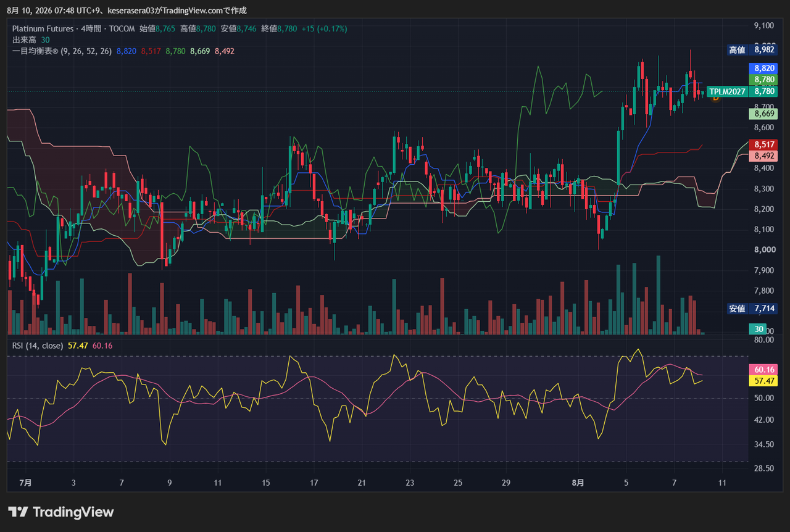Click the 80.00 RSI scale tick
Image resolution: width=790 pixels, height=532 pixels.
click(x=764, y=339)
